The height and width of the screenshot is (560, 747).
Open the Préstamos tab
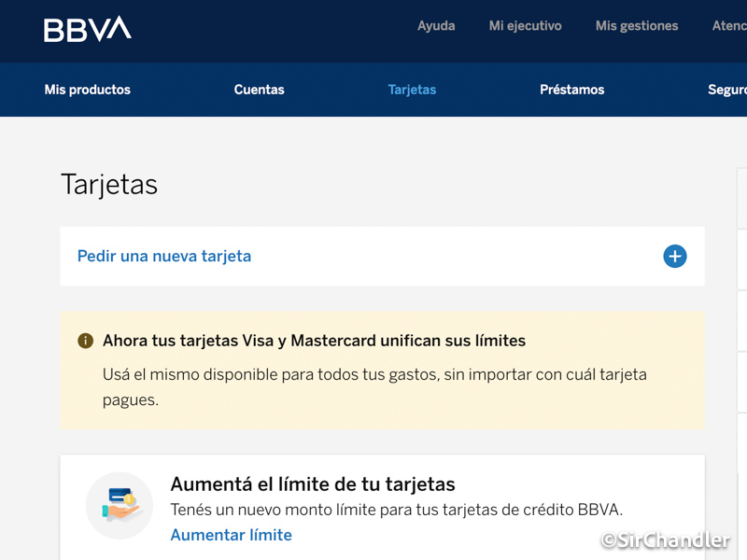pos(571,90)
